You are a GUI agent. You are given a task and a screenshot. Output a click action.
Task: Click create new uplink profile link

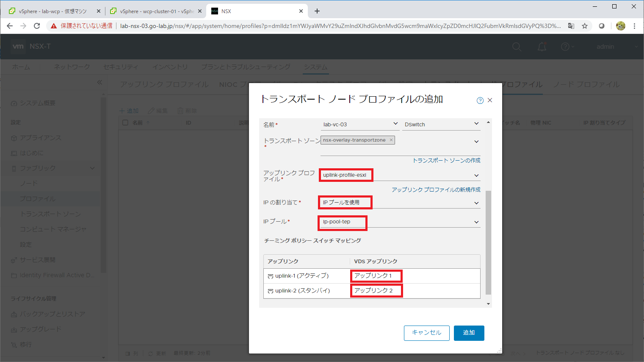pos(436,189)
